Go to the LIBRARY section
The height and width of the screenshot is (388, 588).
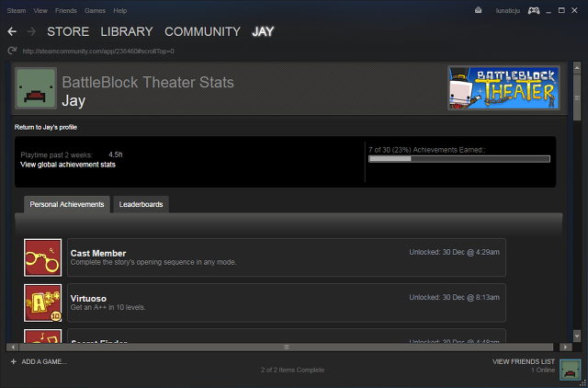coord(127,31)
